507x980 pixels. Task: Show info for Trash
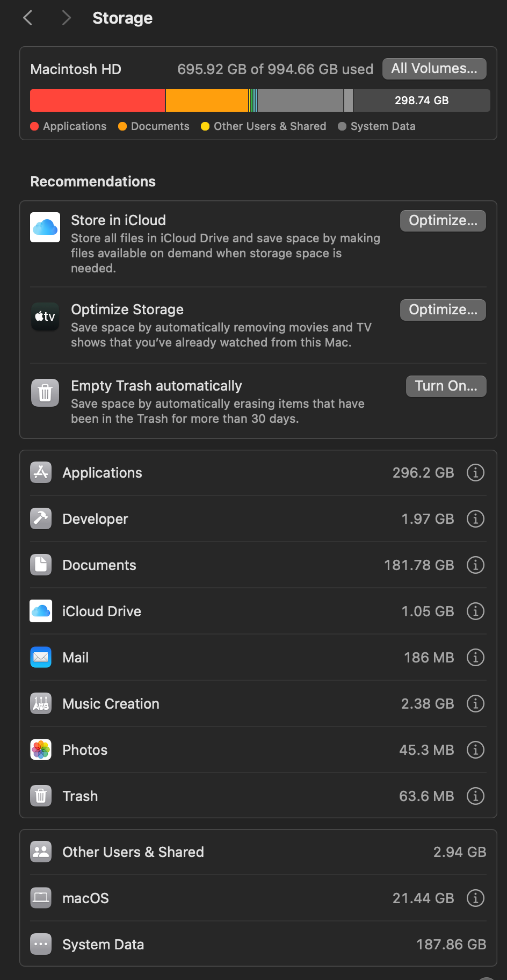475,796
